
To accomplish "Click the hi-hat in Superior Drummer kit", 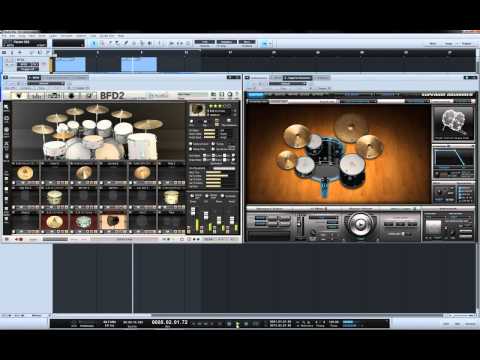I will coord(287,160).
